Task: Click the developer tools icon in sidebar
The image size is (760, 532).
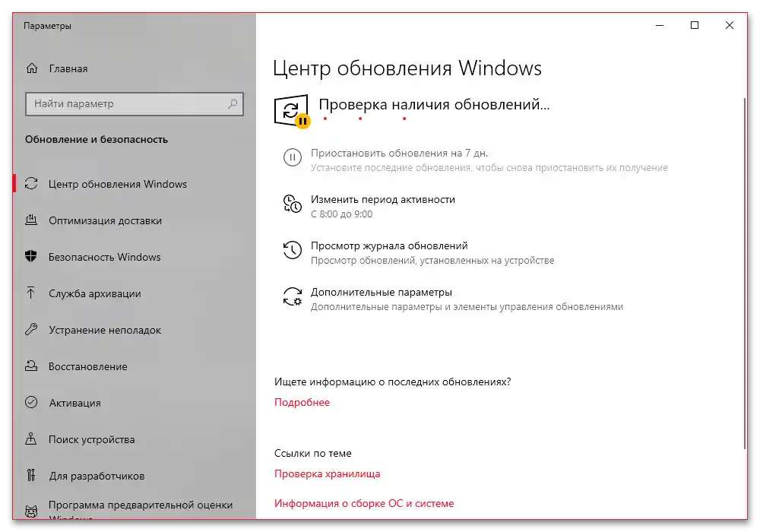Action: click(31, 475)
